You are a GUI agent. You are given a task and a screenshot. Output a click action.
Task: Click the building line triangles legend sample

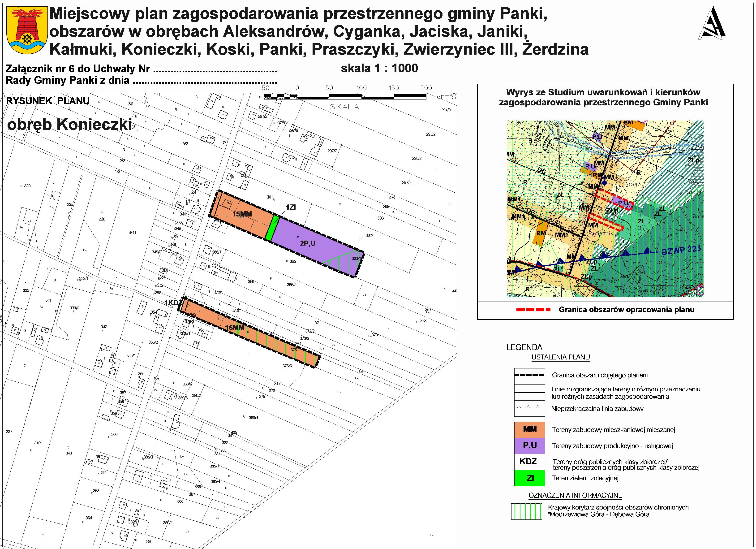[x=529, y=408]
